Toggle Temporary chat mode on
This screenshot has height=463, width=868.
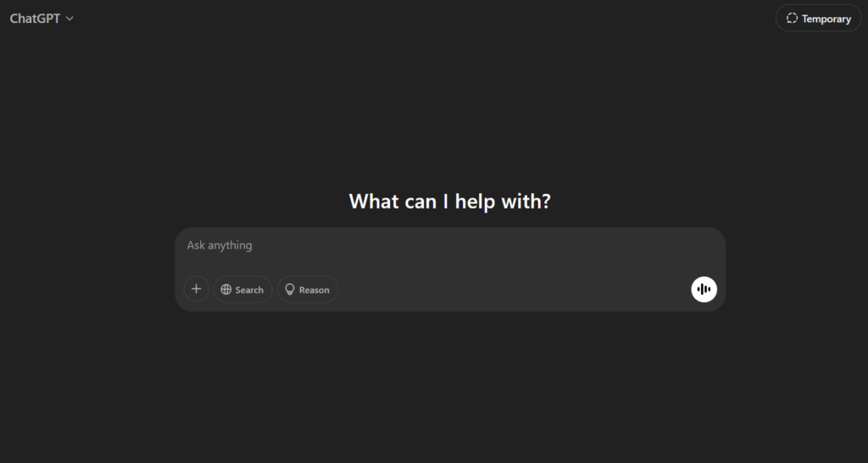(x=818, y=18)
